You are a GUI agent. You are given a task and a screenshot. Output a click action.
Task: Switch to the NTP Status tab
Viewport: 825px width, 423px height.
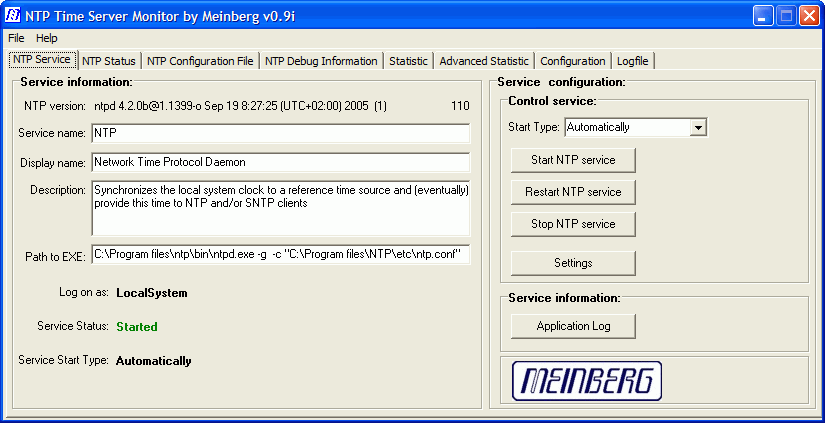pyautogui.click(x=109, y=61)
